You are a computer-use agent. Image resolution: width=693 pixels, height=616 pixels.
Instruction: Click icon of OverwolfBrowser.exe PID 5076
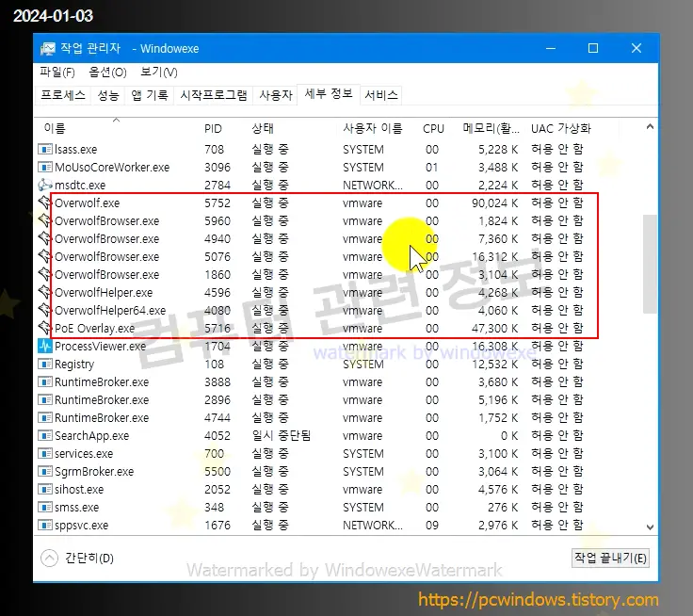click(45, 256)
